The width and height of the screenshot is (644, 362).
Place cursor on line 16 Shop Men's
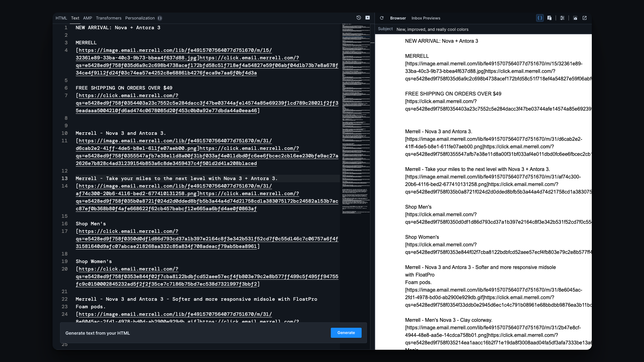pos(91,224)
